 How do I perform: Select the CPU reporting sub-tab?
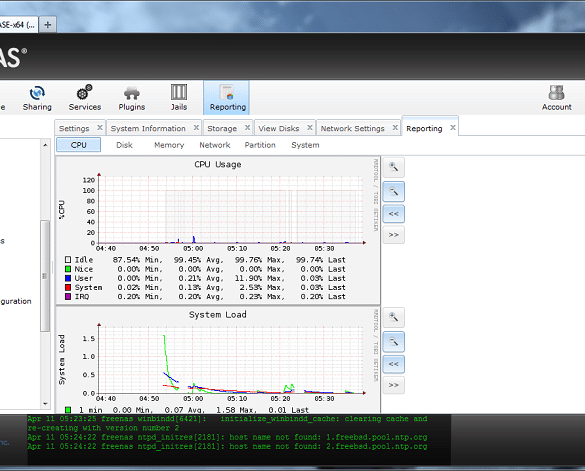[78, 145]
